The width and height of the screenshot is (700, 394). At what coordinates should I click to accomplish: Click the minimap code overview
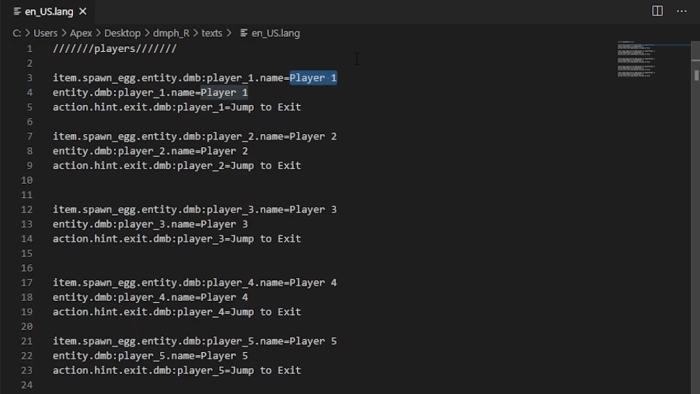(x=636, y=59)
